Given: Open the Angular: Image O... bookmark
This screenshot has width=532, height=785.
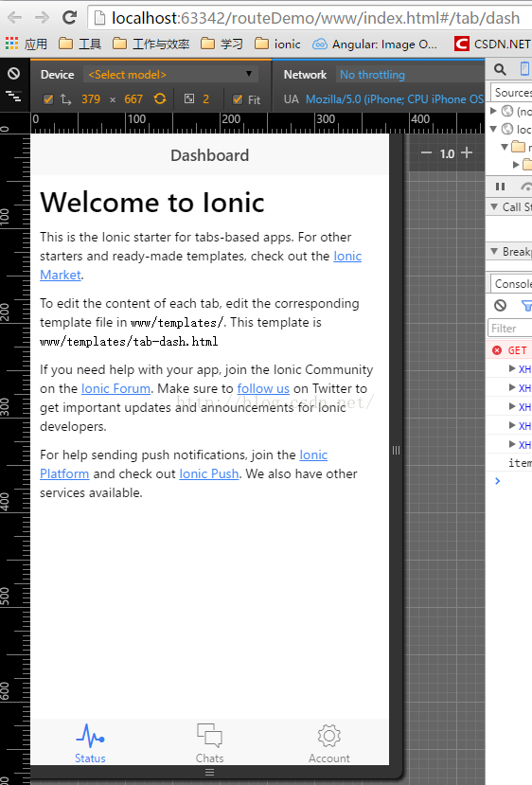Looking at the screenshot, I should (374, 45).
